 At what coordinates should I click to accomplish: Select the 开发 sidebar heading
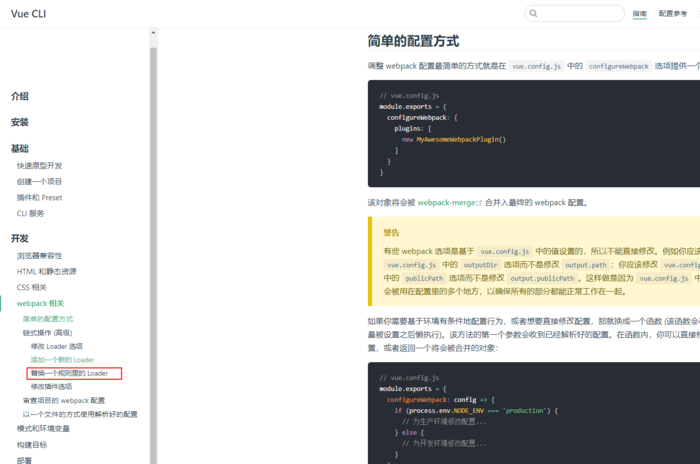pos(20,238)
